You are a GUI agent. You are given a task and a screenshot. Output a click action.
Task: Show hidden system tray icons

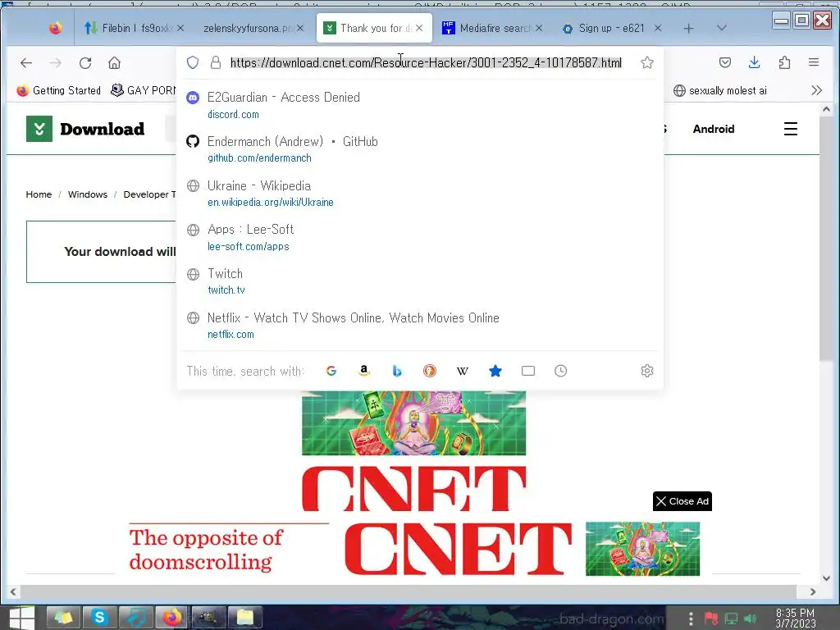point(691,619)
